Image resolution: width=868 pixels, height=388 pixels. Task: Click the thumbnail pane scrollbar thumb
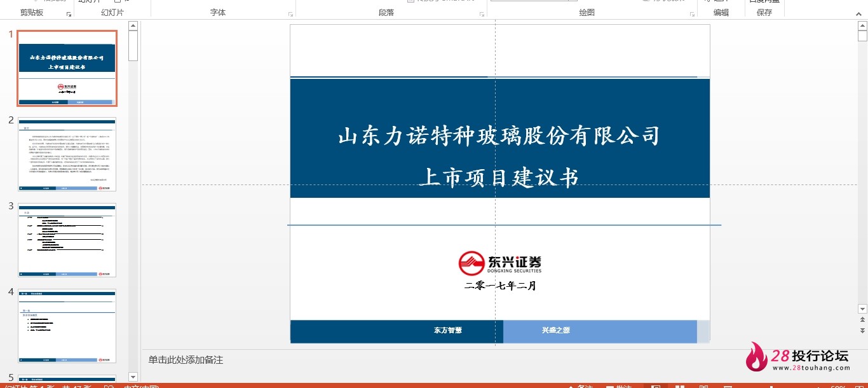[x=133, y=46]
